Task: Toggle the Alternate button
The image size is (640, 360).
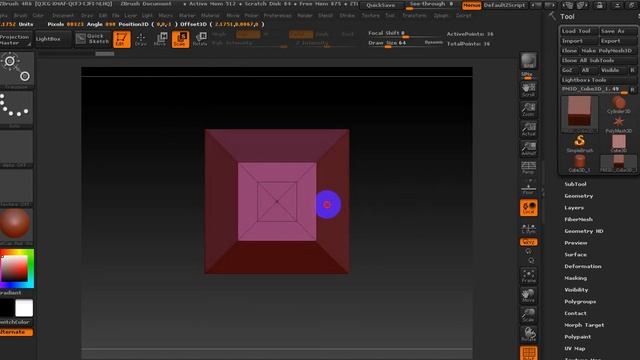Action: click(16, 332)
